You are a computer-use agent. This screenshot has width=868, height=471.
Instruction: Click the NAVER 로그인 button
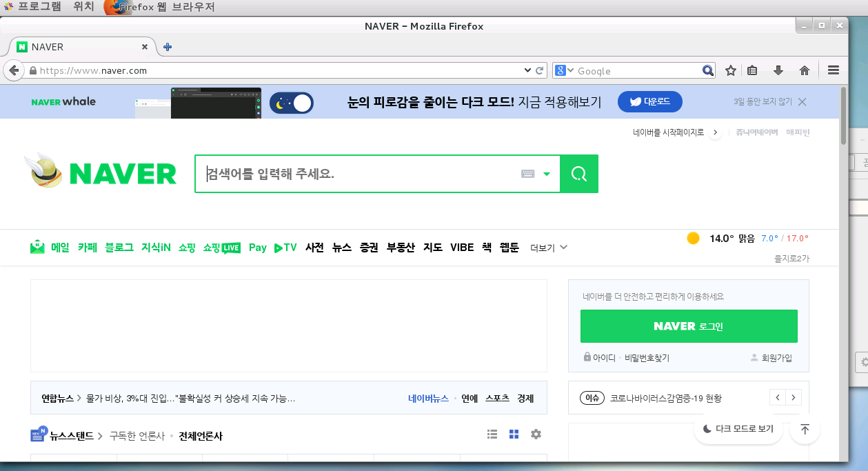pos(689,326)
